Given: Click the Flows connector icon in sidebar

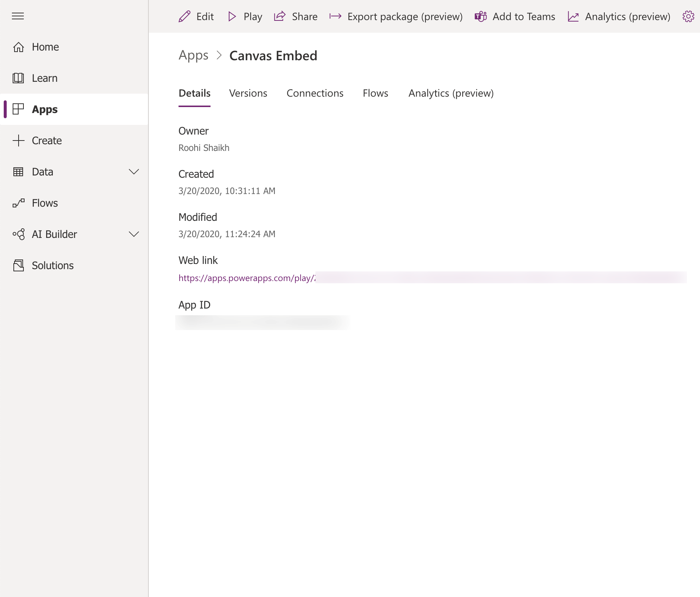Looking at the screenshot, I should click(x=19, y=203).
